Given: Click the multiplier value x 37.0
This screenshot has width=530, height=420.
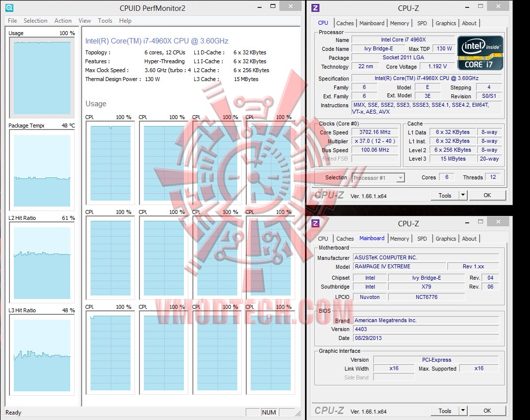Looking at the screenshot, I should (375, 141).
